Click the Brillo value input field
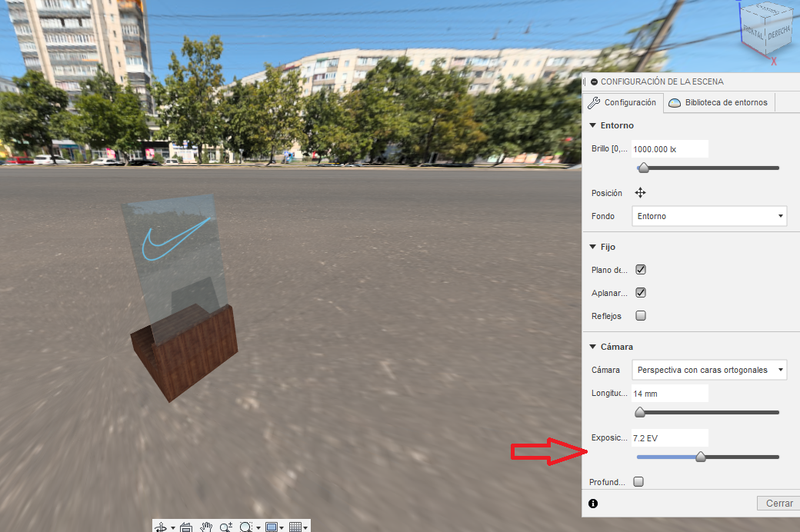800x532 pixels. [670, 149]
